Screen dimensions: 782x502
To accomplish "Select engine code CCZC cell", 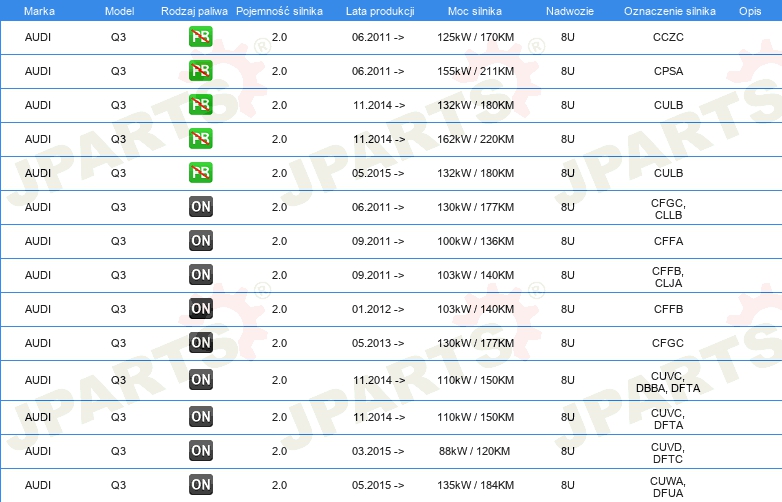I will 668,37.
